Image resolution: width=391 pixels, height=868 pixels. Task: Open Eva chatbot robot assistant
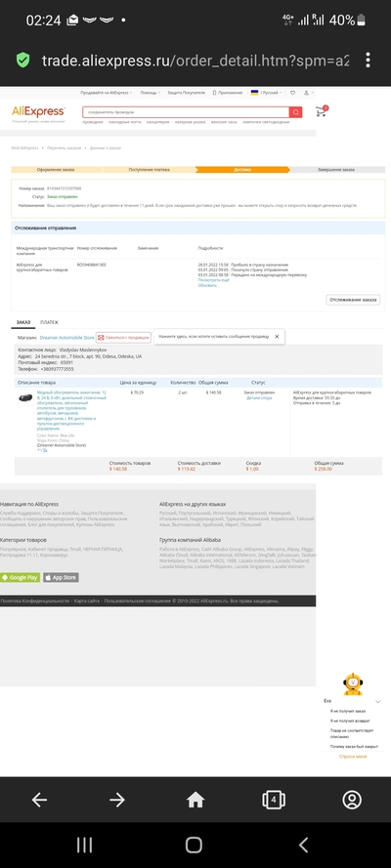click(352, 684)
